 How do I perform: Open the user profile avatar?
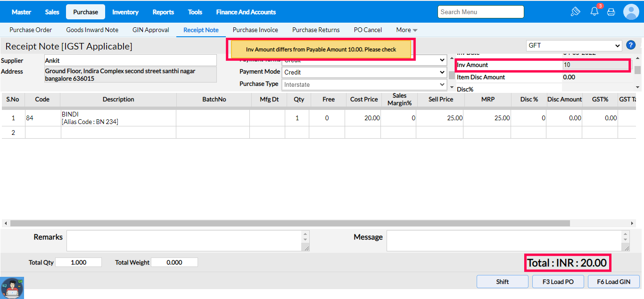coord(631,12)
